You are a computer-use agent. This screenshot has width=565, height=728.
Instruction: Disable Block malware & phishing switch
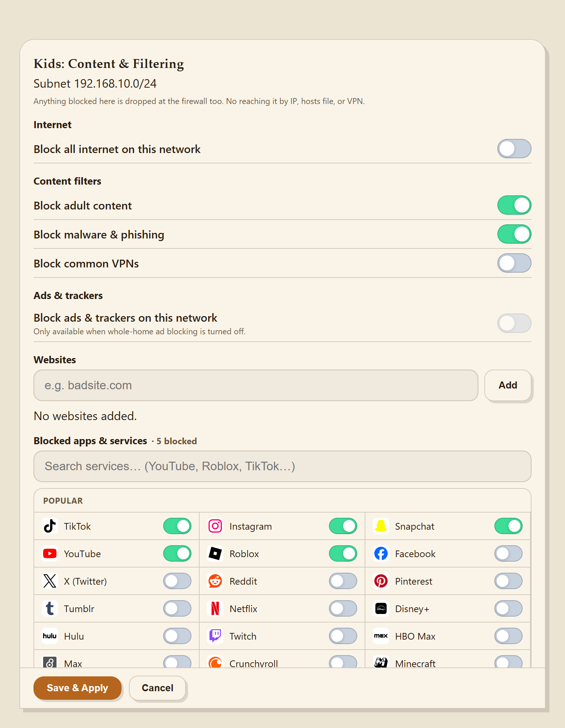coord(514,234)
